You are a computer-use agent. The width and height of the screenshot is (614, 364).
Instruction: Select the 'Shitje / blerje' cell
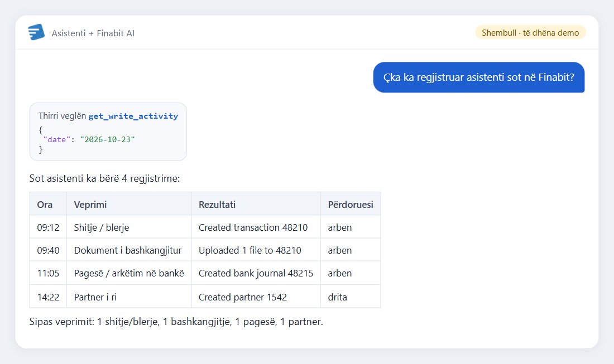point(129,227)
